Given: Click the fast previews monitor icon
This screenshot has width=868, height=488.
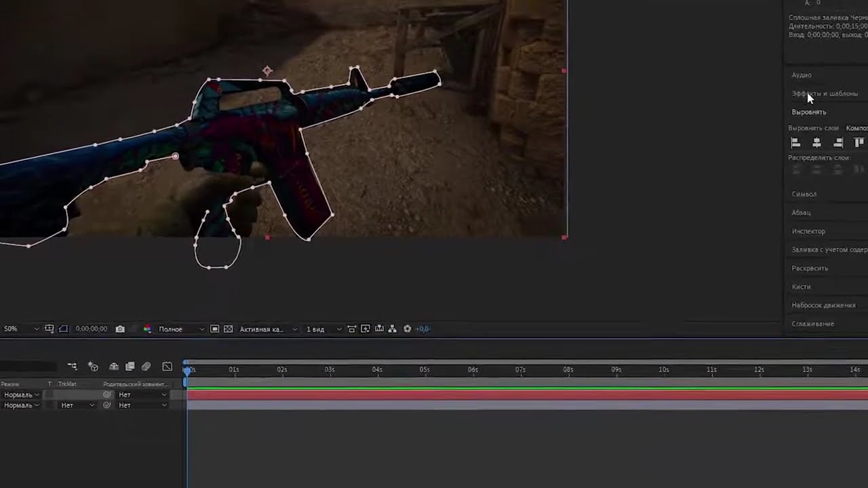Looking at the screenshot, I should point(214,329).
